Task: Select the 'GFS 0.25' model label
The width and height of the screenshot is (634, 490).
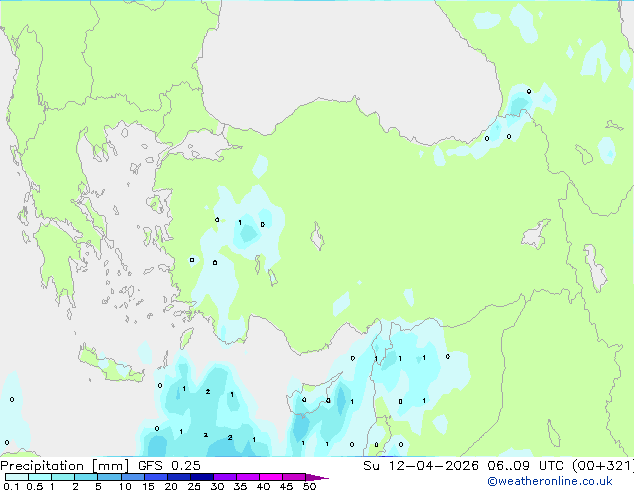Action: pos(169,466)
